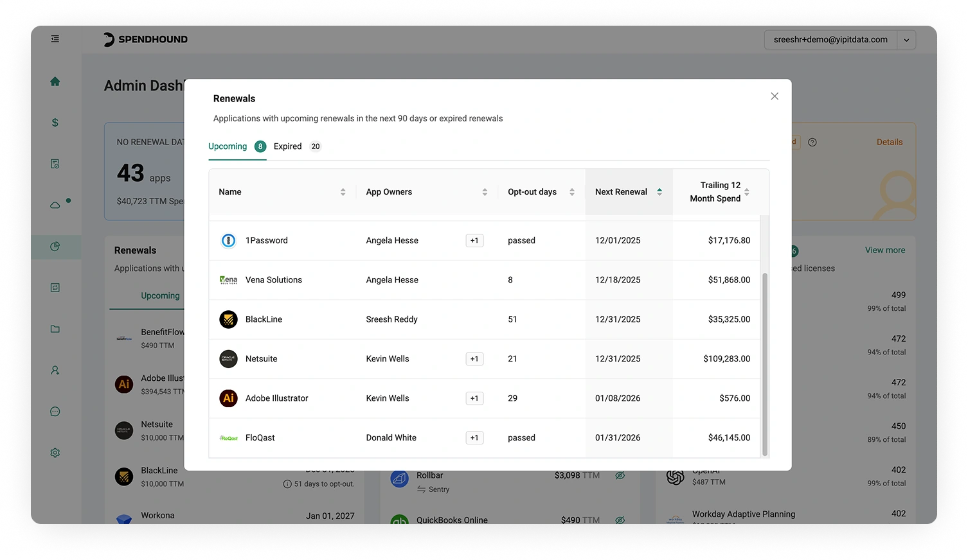Sort by App Owners column
This screenshot has height=560, width=968.
(x=485, y=192)
